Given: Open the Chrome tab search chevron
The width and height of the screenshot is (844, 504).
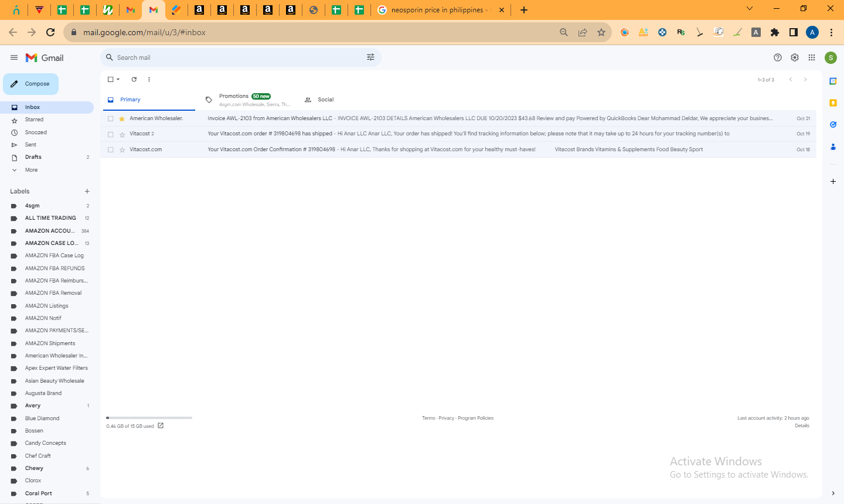Looking at the screenshot, I should click(x=750, y=8).
